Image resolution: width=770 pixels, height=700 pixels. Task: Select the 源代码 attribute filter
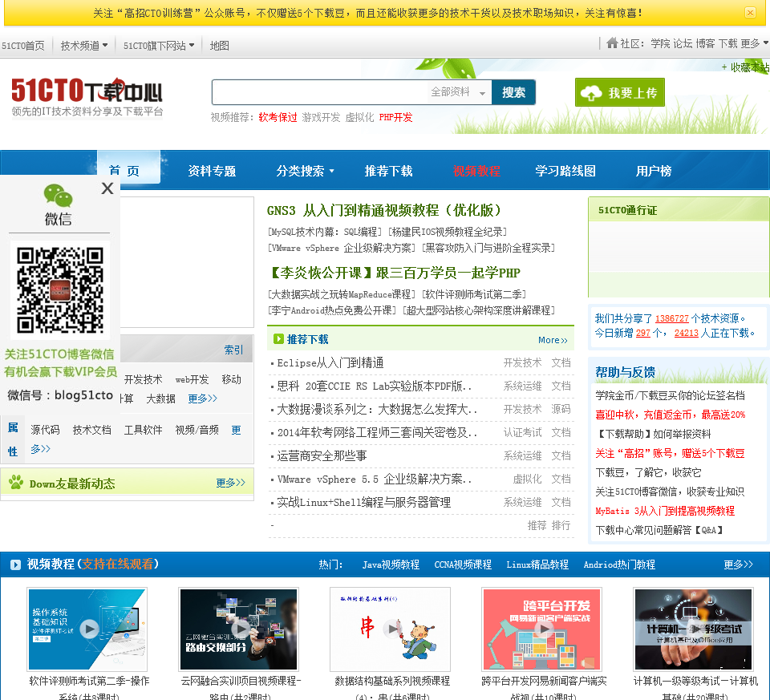coord(45,430)
